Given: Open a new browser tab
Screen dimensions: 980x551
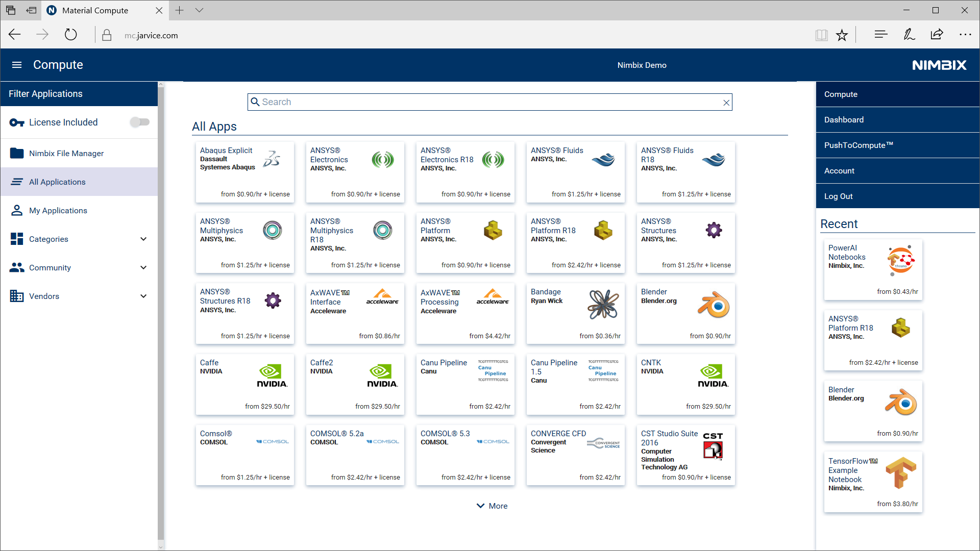Looking at the screenshot, I should 179,10.
